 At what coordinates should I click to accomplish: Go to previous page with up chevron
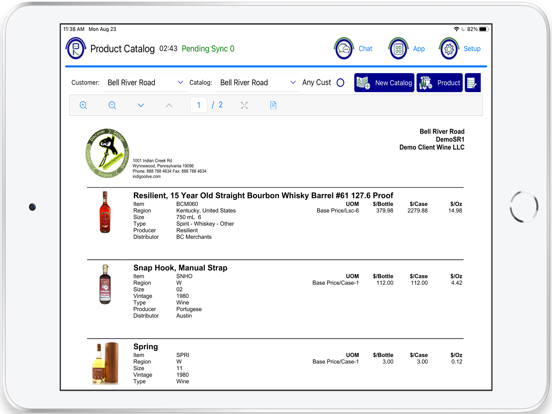coord(169,105)
